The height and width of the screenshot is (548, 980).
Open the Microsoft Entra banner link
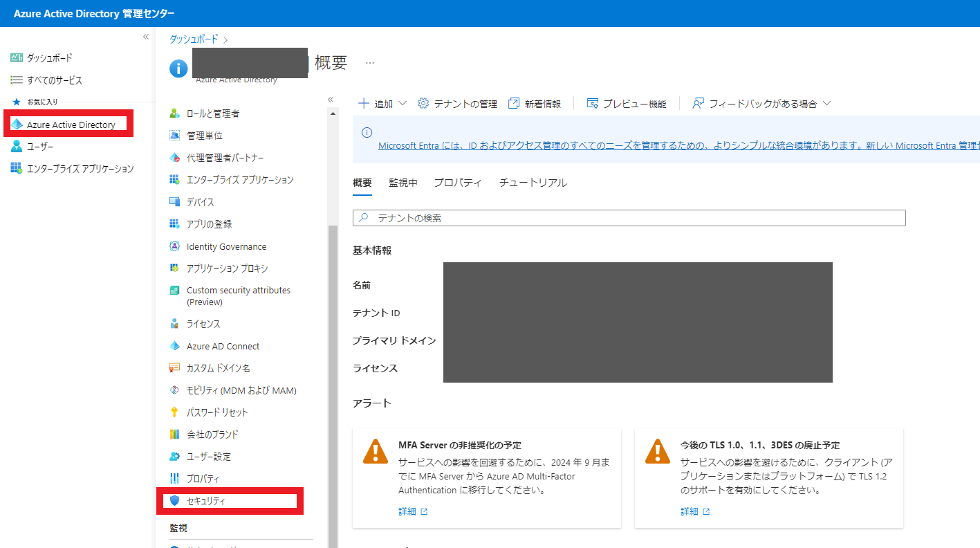tap(679, 146)
